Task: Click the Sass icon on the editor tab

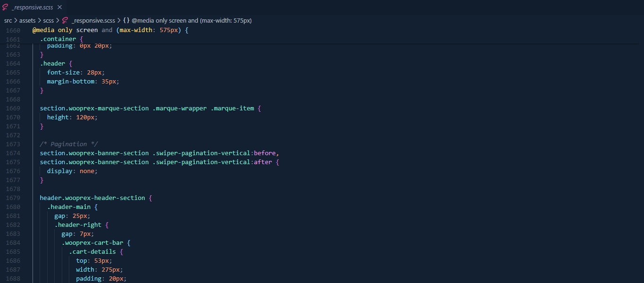Action: tap(5, 7)
